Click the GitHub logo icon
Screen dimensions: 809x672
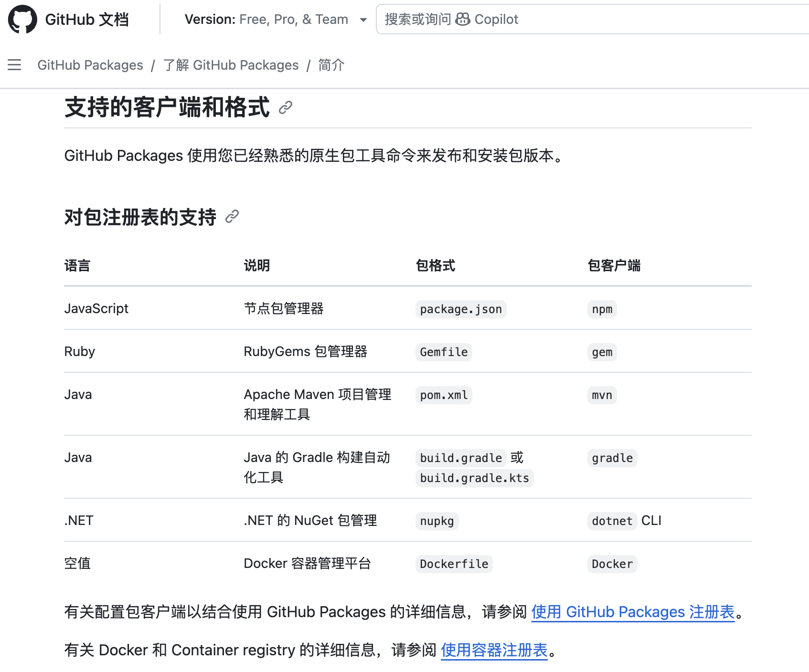22,19
